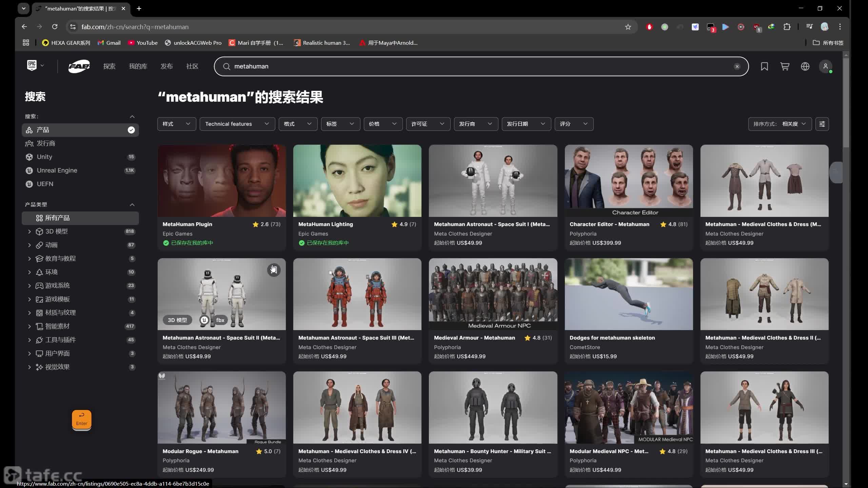Open the filter settings sliders icon
The width and height of the screenshot is (868, 488).
[x=822, y=124]
